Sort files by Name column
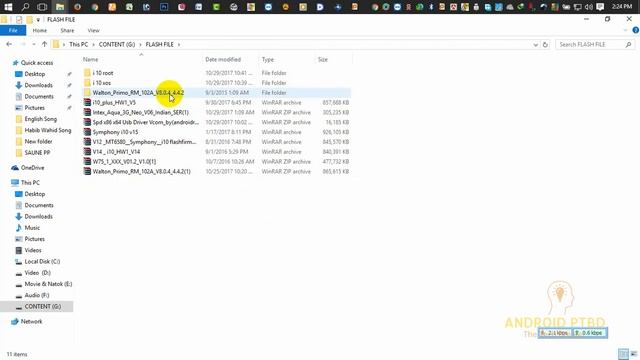The image size is (640, 360). pos(91,60)
